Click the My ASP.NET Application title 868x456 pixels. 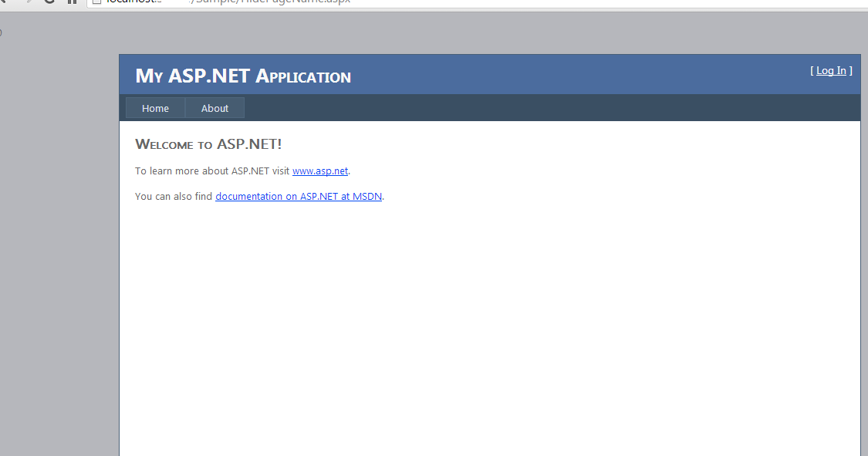[243, 76]
